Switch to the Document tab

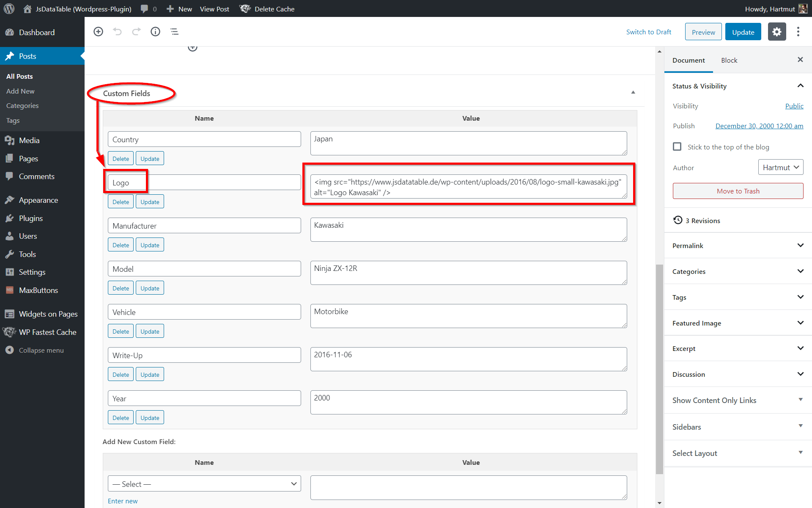pyautogui.click(x=689, y=60)
